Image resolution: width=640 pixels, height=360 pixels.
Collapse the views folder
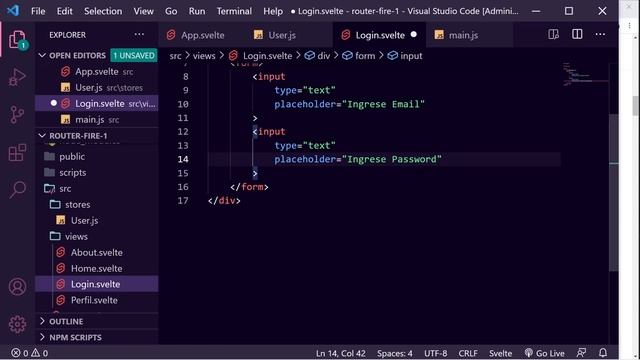point(97,236)
